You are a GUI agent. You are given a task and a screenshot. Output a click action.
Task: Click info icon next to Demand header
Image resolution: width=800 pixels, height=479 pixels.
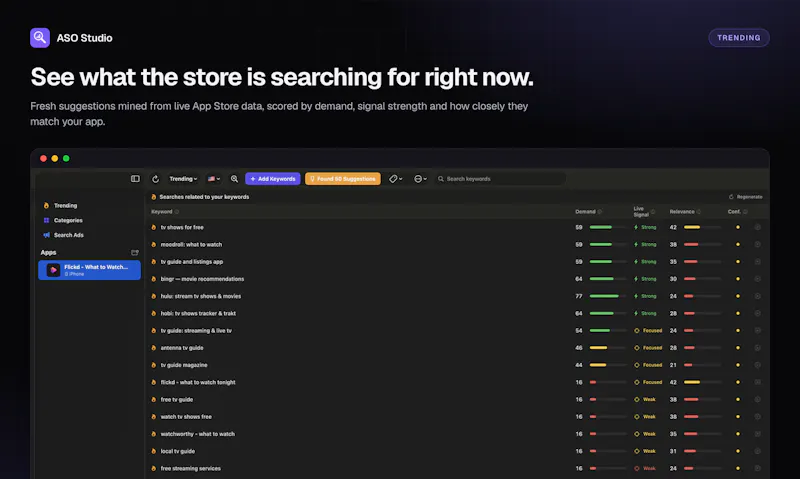tap(600, 212)
